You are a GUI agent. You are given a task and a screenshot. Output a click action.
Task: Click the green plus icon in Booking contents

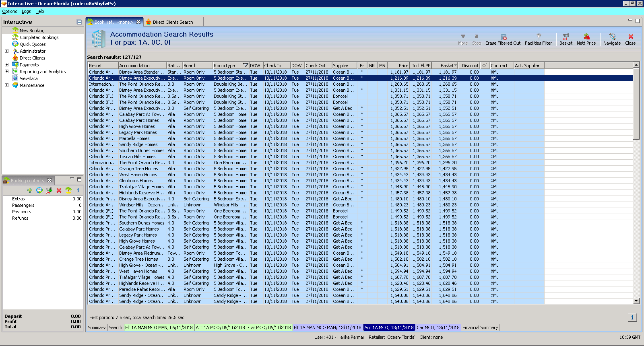coord(30,190)
